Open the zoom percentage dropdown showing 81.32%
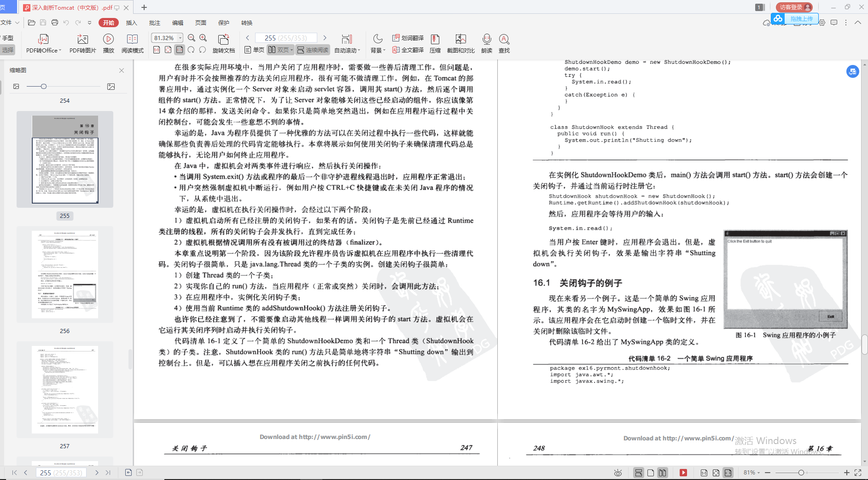868x480 pixels. [180, 38]
